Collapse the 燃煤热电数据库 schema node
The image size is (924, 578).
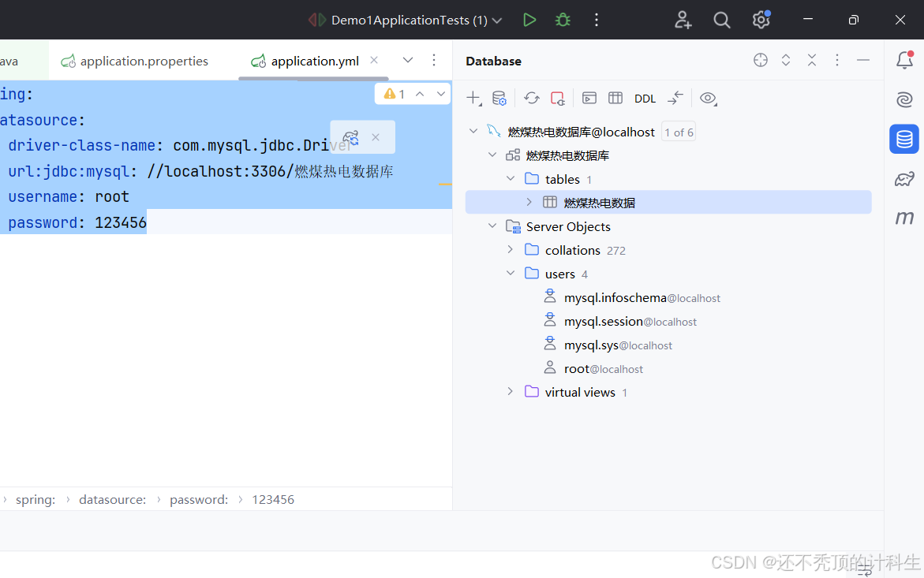click(x=492, y=155)
